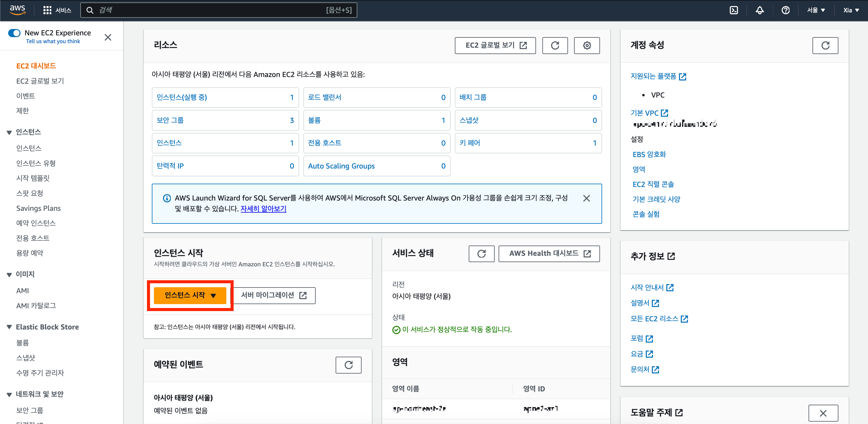Image resolution: width=868 pixels, height=424 pixels.
Task: Open the 기본 VPC external link
Action: pos(649,113)
